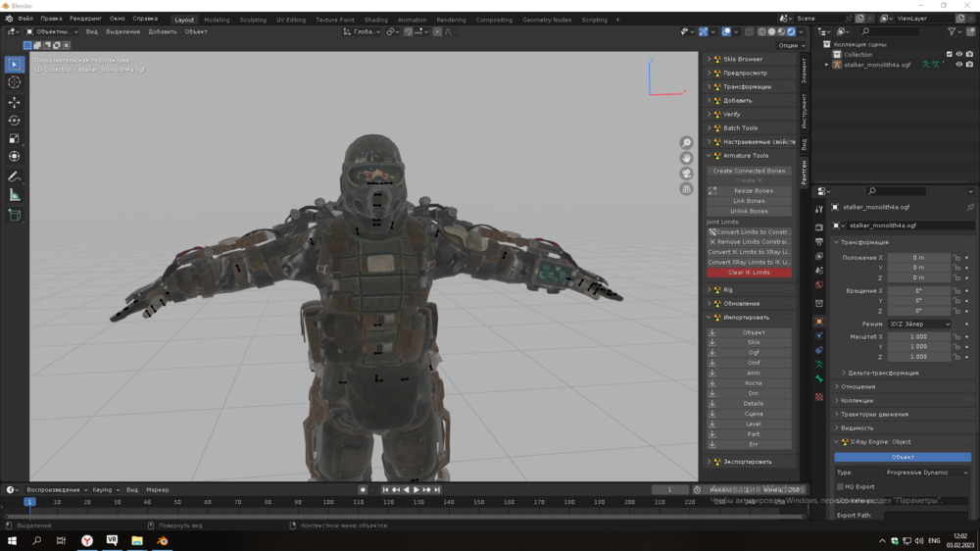Click frame 100 on the timeline ruler
This screenshot has width=980, height=551.
[x=328, y=502]
